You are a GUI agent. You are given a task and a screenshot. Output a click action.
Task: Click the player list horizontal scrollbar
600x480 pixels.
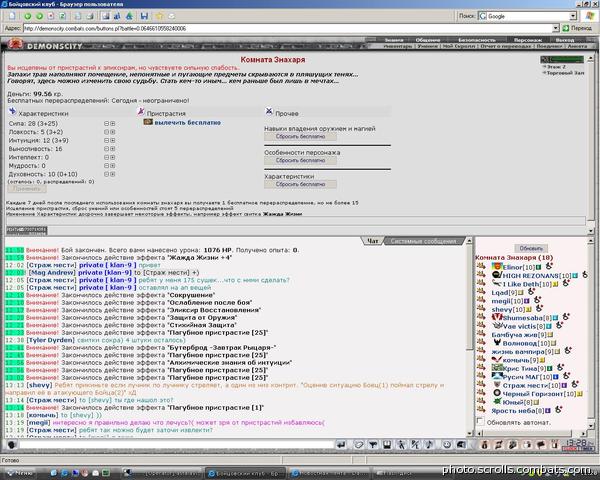(x=531, y=433)
